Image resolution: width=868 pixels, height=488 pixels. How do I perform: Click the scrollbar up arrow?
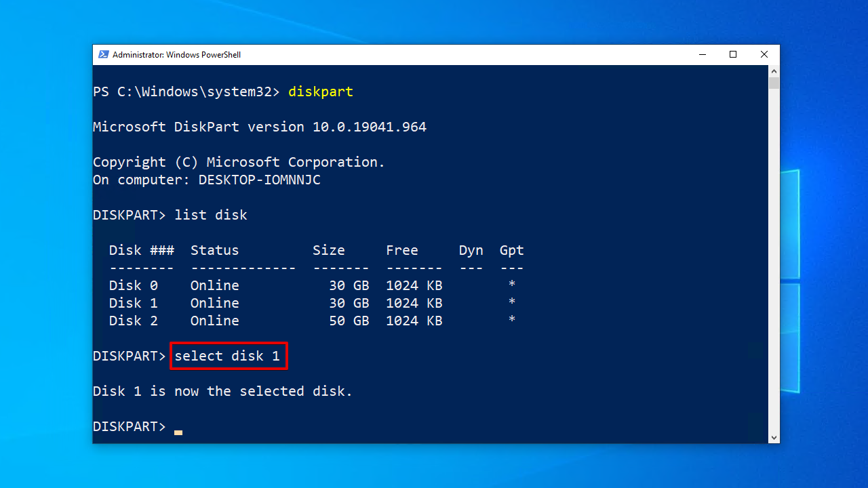click(774, 71)
